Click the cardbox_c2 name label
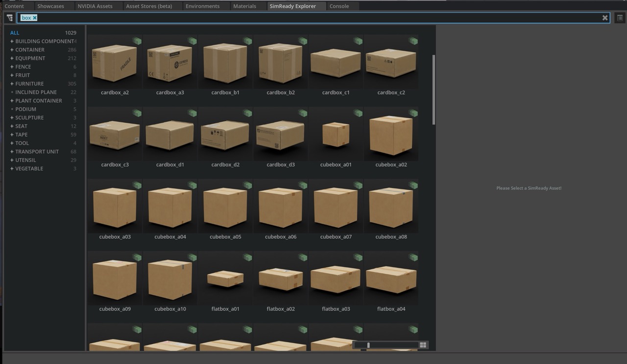This screenshot has height=364, width=627. coord(391,92)
